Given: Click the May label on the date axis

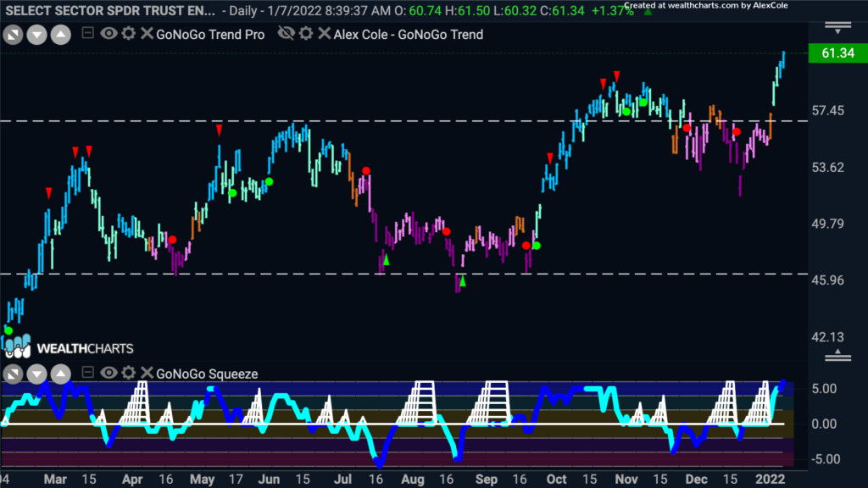Looking at the screenshot, I should 202,480.
